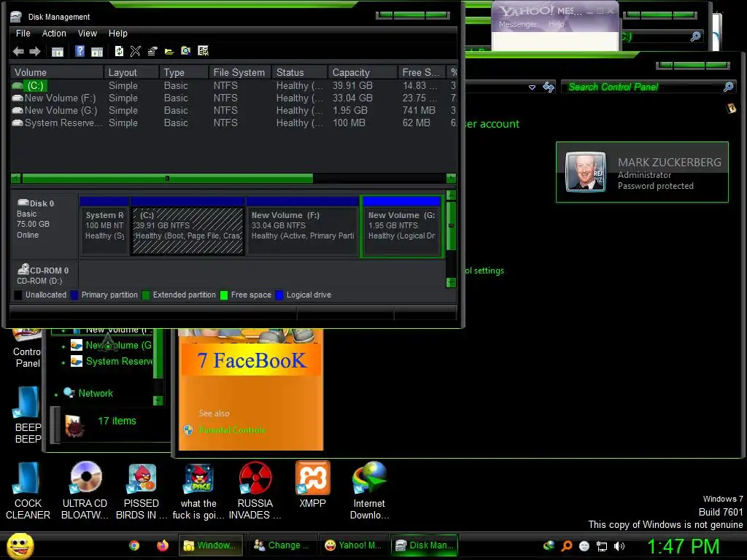Viewport: 747px width, 560px height.
Task: Open the Help menu in Disk Management
Action: [117, 34]
